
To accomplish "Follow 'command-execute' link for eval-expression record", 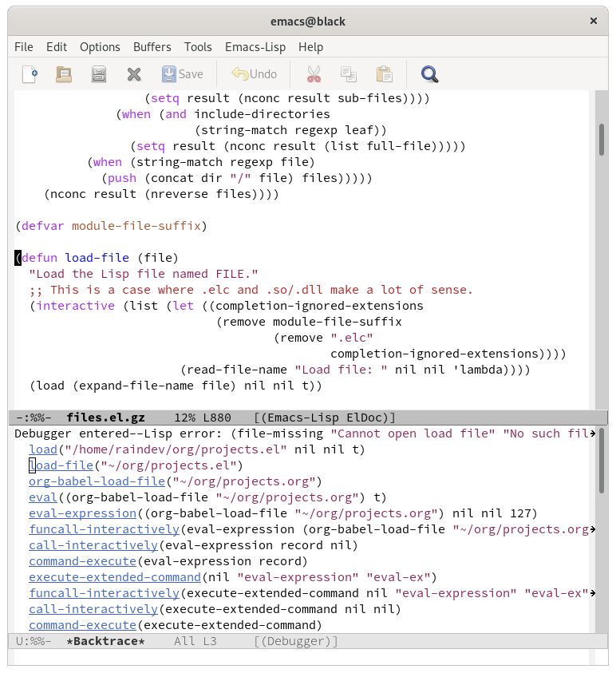I will (x=82, y=561).
